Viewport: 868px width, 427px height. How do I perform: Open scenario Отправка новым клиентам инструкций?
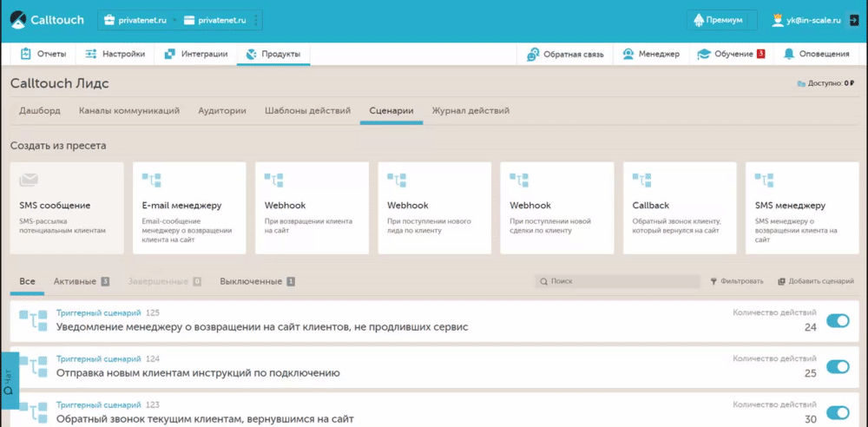click(x=198, y=372)
